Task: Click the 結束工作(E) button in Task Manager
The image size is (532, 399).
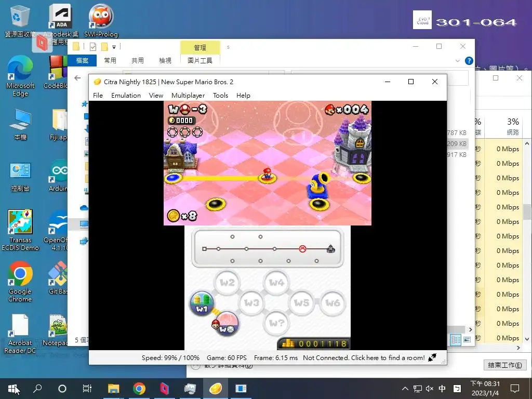Action: pyautogui.click(x=504, y=365)
